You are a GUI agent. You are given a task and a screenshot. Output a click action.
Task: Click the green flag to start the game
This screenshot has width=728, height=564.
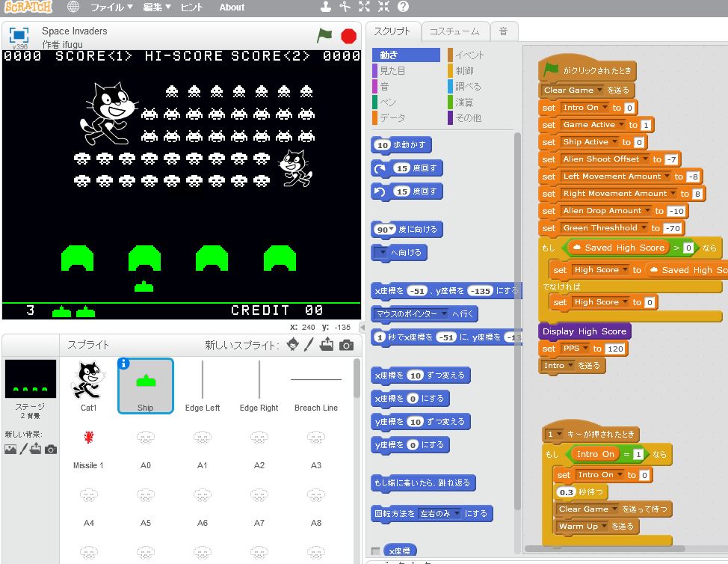tap(324, 35)
